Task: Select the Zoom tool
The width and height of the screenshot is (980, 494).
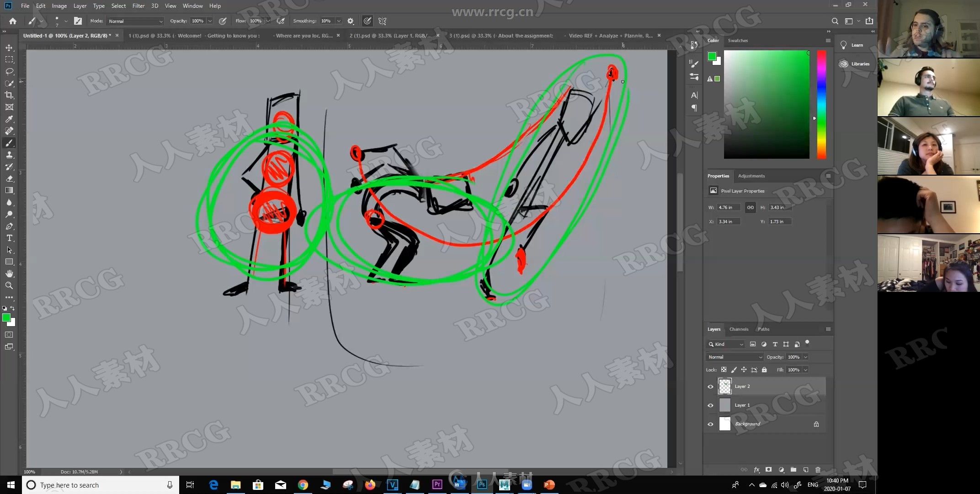Action: (9, 285)
